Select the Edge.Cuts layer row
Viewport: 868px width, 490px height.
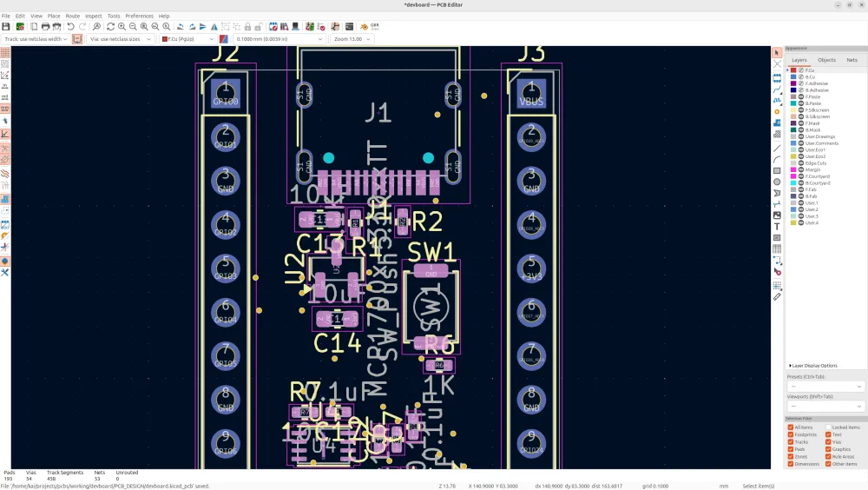(816, 162)
